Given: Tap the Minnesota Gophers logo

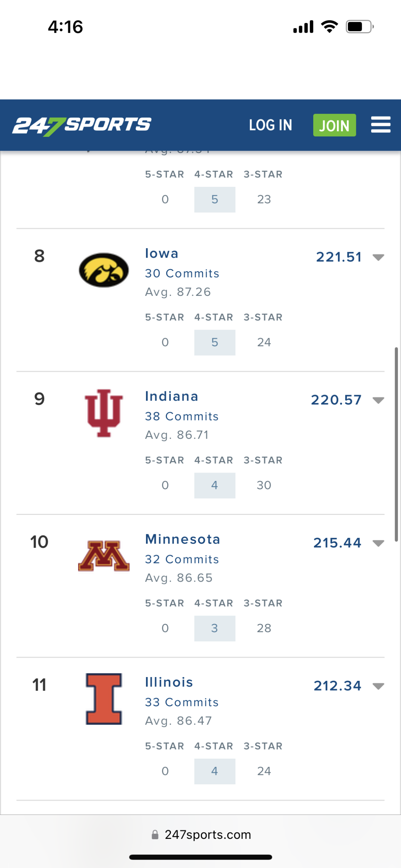Looking at the screenshot, I should (x=104, y=556).
